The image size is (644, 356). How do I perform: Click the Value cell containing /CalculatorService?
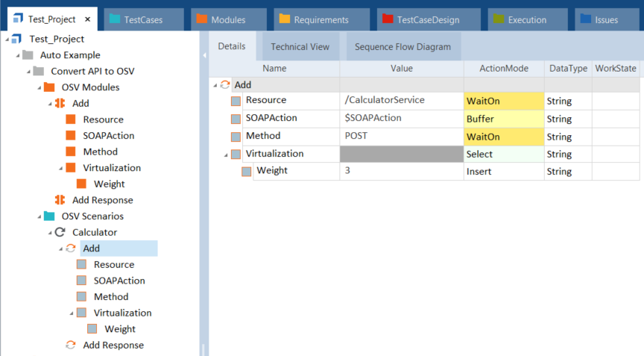401,101
